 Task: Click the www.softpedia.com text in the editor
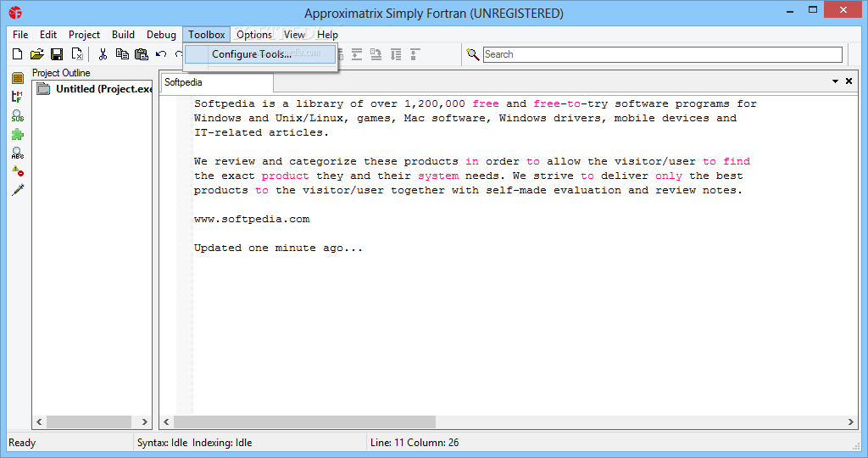coord(252,219)
